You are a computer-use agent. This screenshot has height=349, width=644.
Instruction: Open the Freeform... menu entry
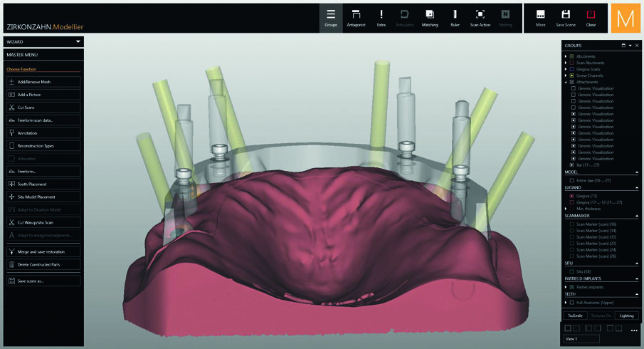[x=43, y=171]
